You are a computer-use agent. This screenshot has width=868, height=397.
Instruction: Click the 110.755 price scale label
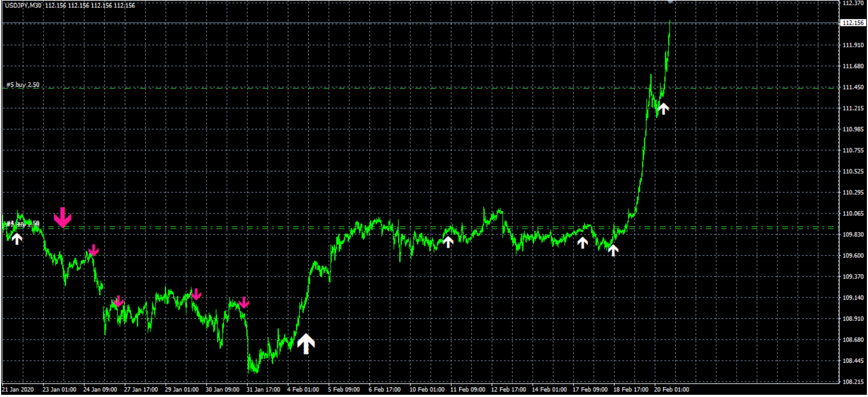pyautogui.click(x=853, y=150)
